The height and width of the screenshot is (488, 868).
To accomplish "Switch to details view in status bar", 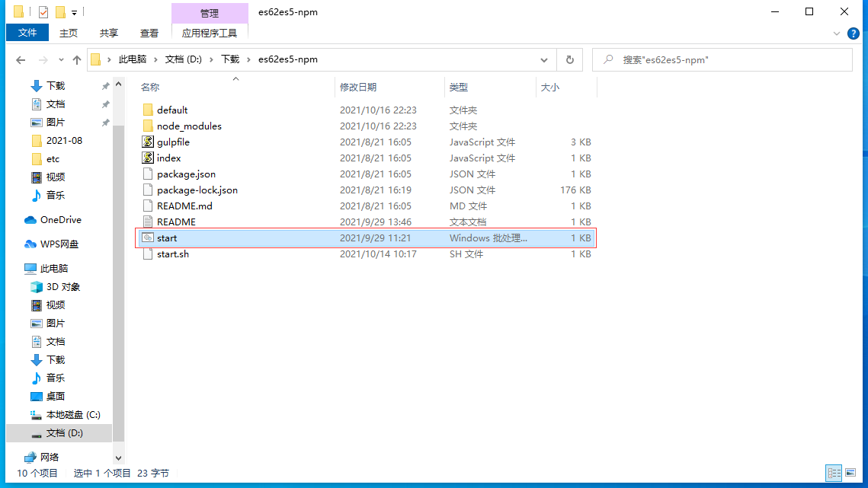I will [x=834, y=473].
